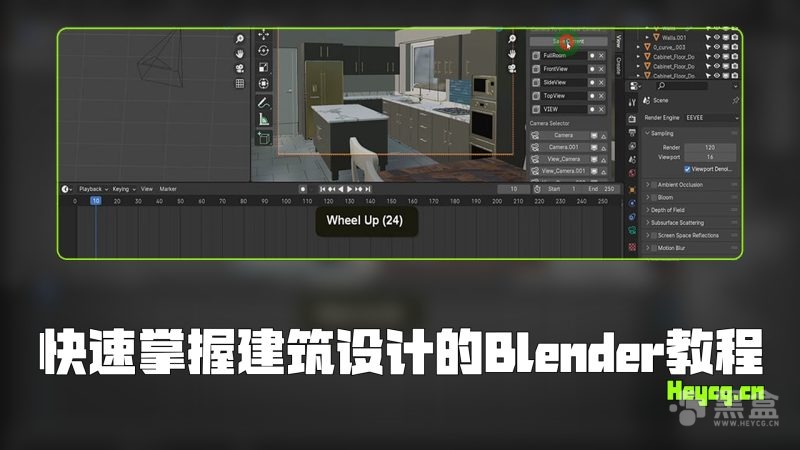800x450 pixels.
Task: Disable Walls.001 in renders camera icon
Action: coord(735,37)
